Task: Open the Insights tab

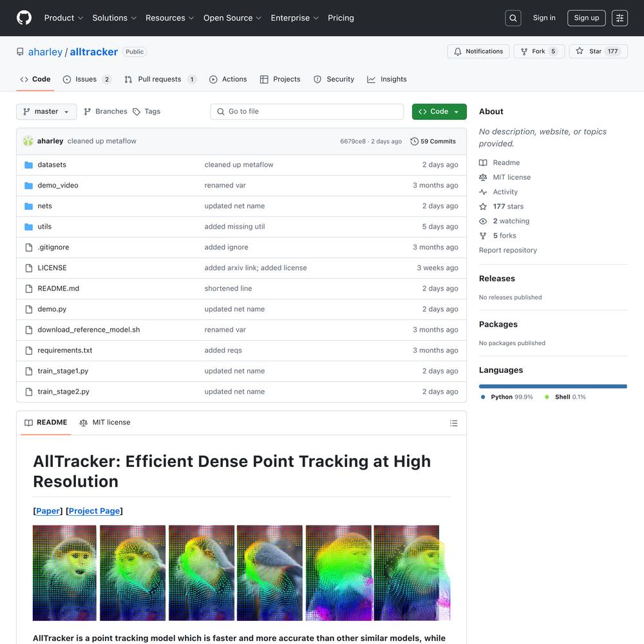Action: (387, 79)
